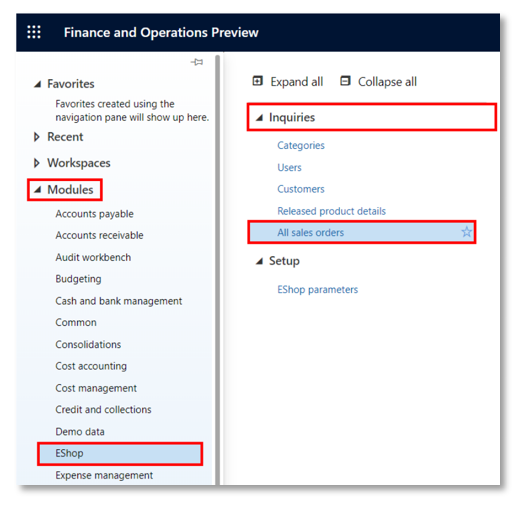The height and width of the screenshot is (505, 524).
Task: Collapse the Setup group arrow
Action: (259, 261)
